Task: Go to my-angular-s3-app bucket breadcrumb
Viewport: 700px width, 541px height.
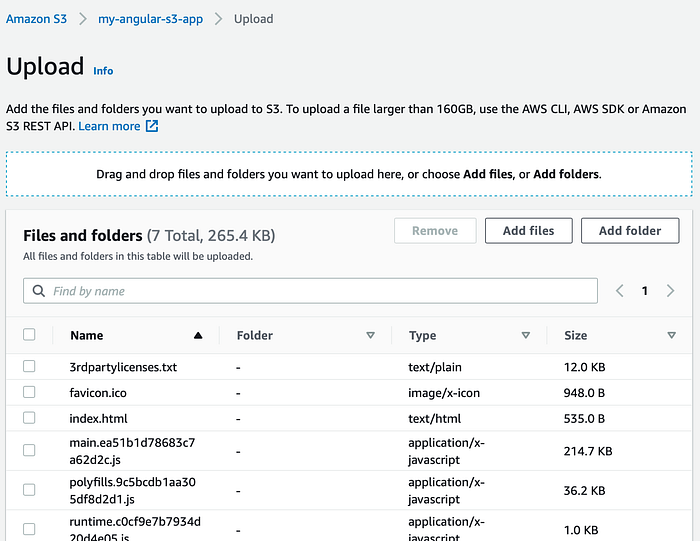Action: [x=150, y=19]
